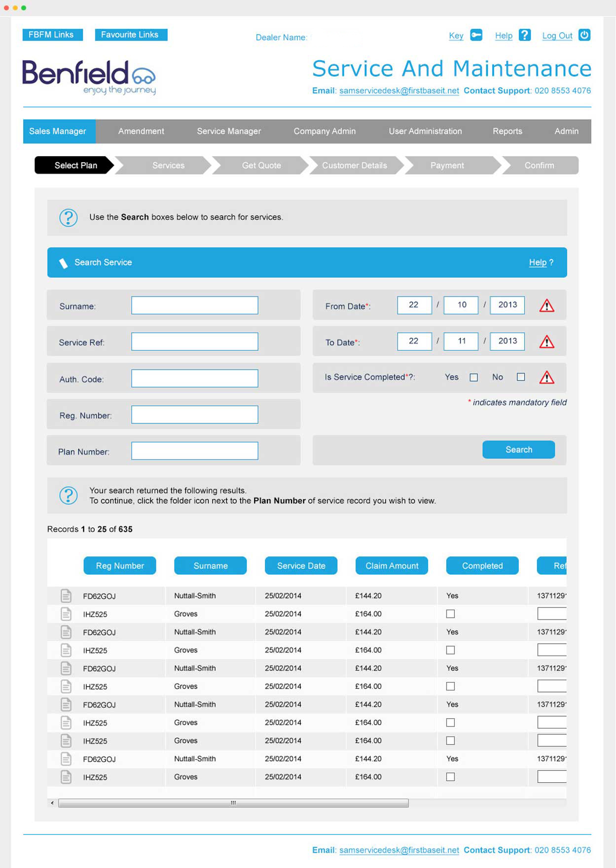
Task: Click into the Surname input field
Action: click(x=195, y=306)
